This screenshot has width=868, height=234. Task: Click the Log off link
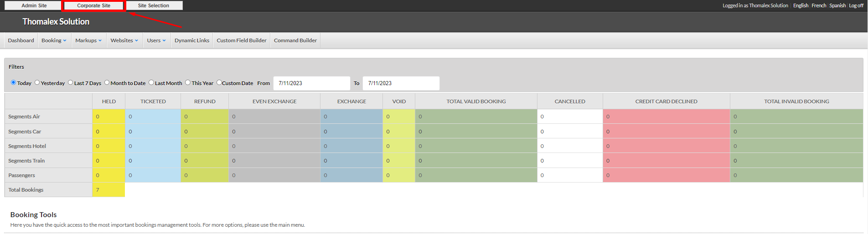[x=856, y=5]
